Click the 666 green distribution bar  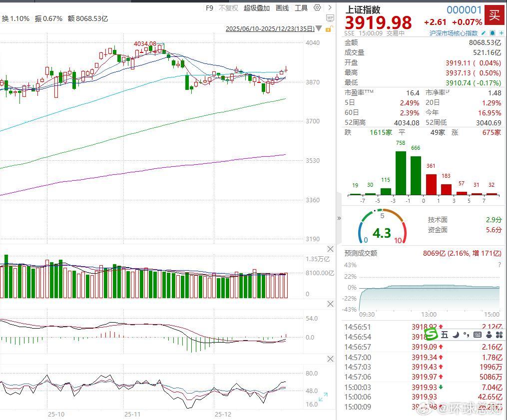(x=416, y=176)
